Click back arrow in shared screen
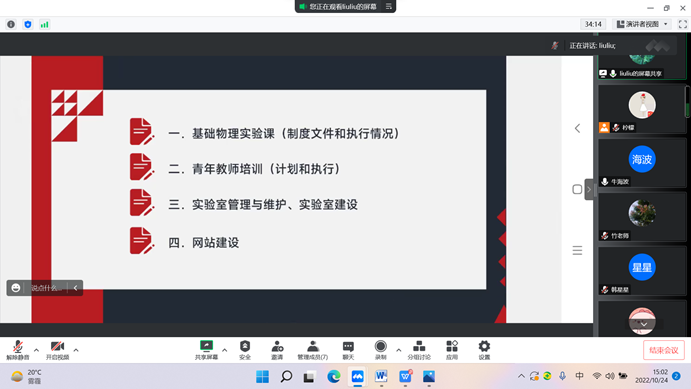 point(577,128)
